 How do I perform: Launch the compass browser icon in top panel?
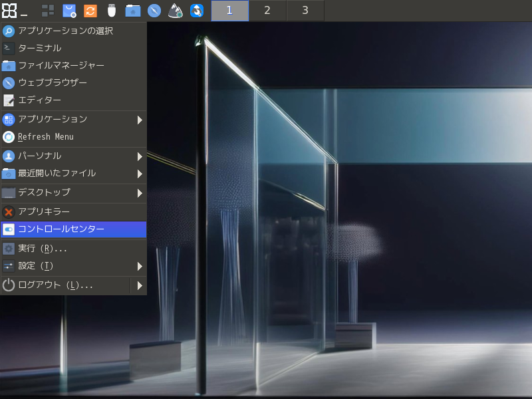pyautogui.click(x=154, y=11)
